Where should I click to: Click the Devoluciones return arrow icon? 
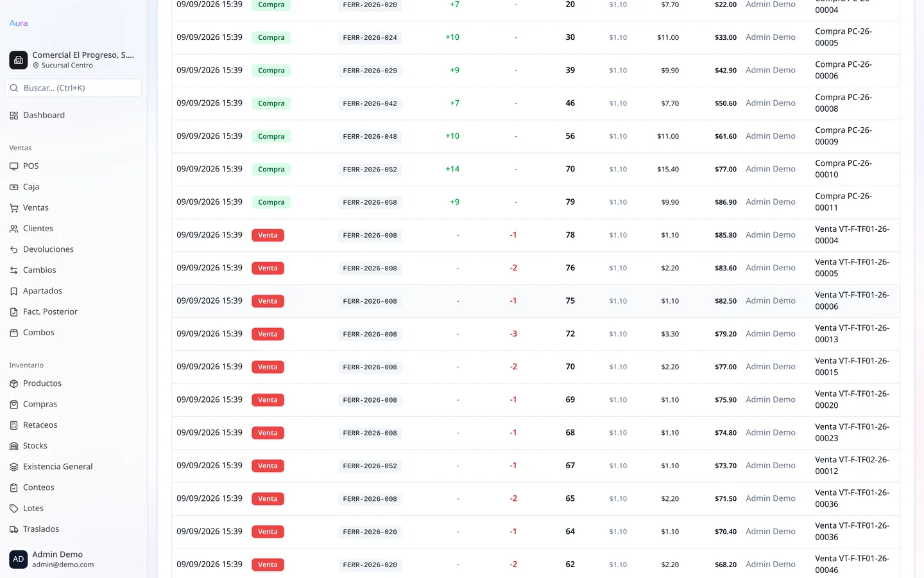tap(14, 249)
